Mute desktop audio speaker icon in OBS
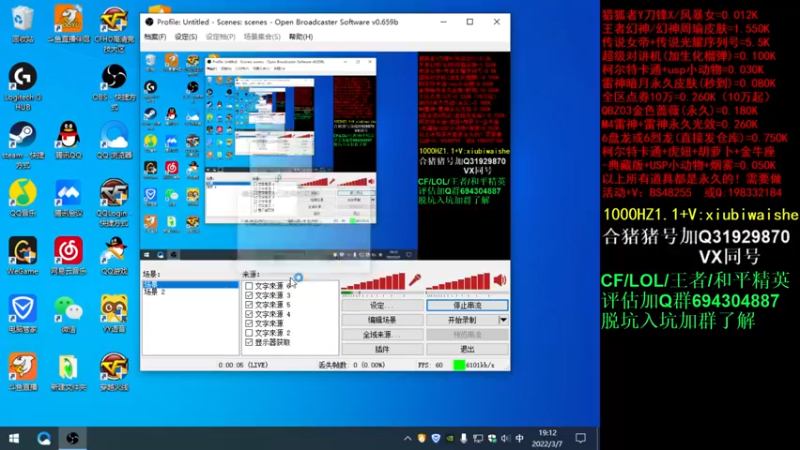 pos(500,280)
